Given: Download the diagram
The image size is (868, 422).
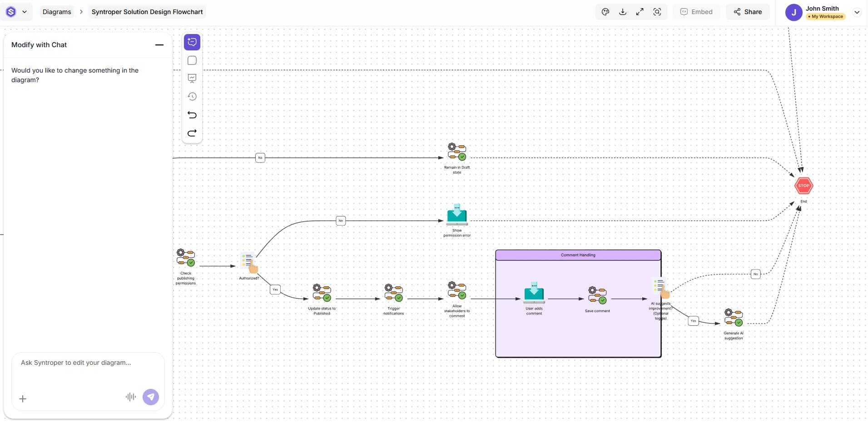Looking at the screenshot, I should coord(623,12).
